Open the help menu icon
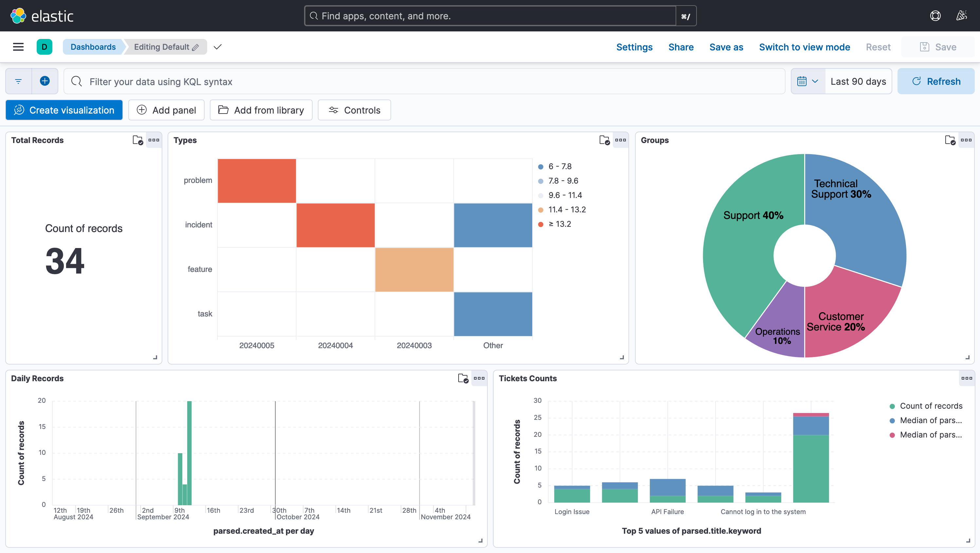Viewport: 980px width, 553px height. point(935,16)
